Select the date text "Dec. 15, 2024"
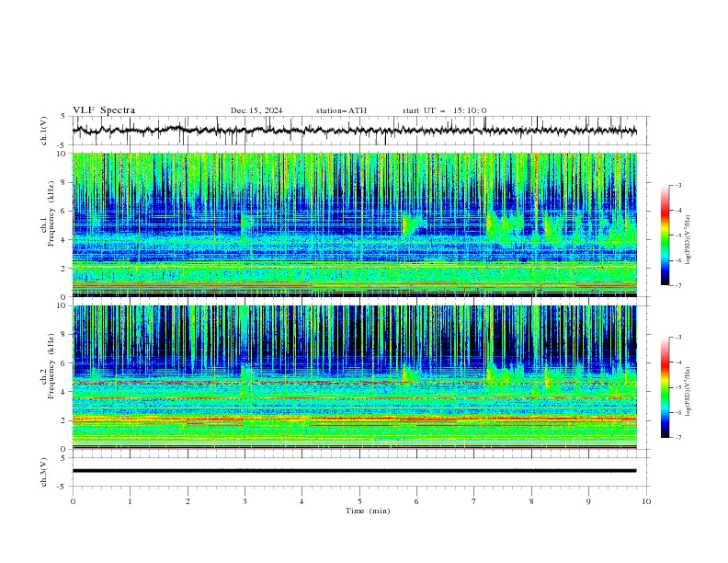Image resolution: width=728 pixels, height=563 pixels. [256, 110]
